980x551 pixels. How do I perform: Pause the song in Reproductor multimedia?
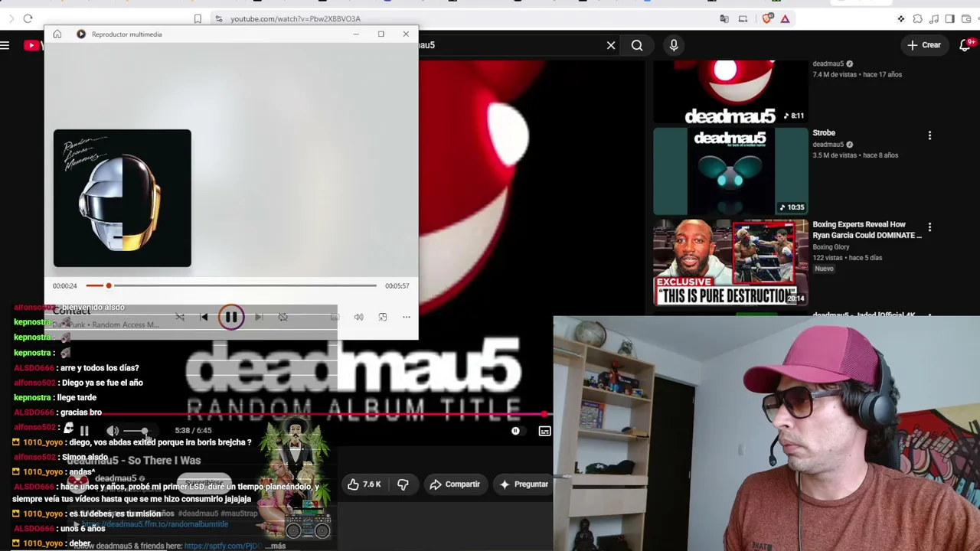[x=231, y=317]
